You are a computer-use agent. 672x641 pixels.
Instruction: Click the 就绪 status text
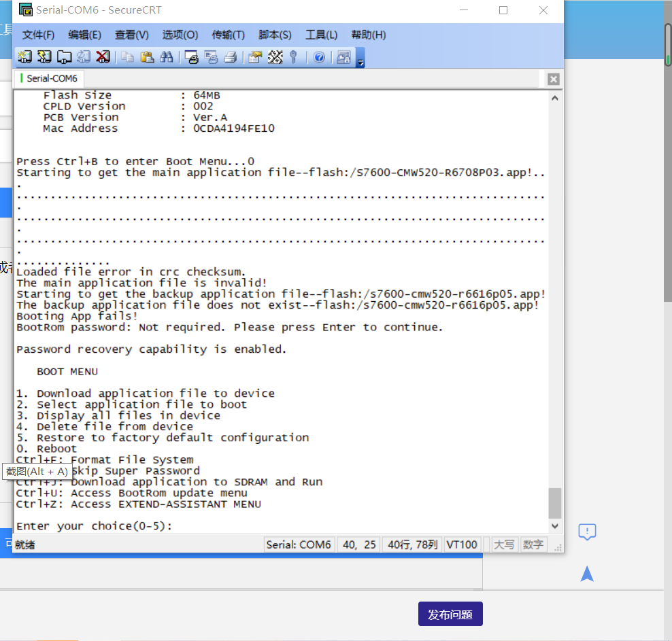(x=25, y=544)
